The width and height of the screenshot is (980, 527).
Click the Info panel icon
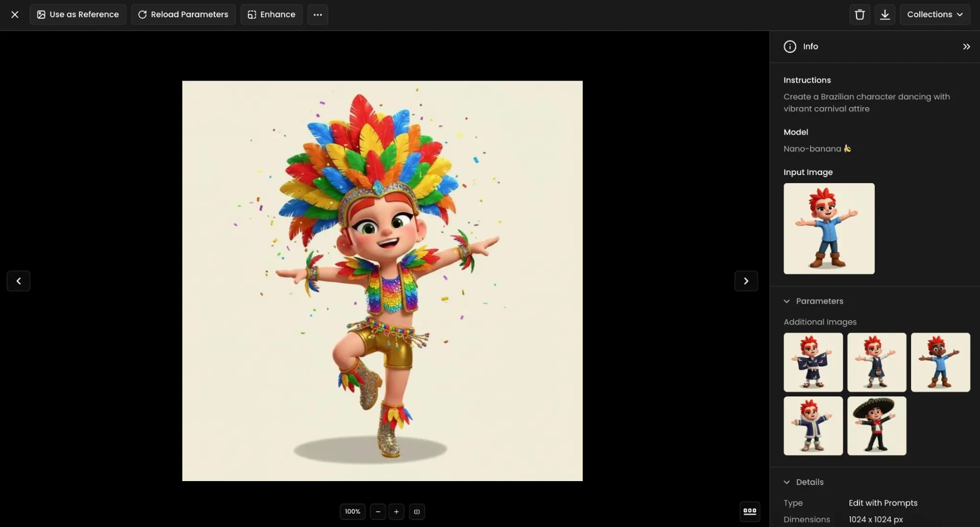(x=790, y=46)
